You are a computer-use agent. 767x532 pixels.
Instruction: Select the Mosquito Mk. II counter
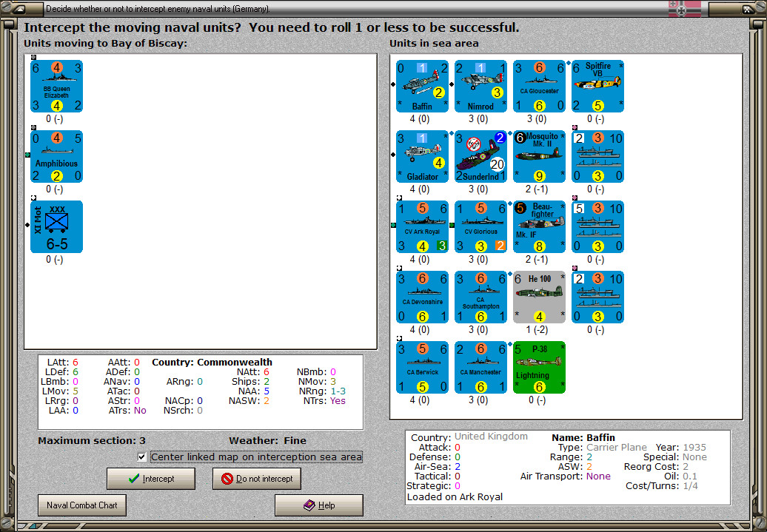(540, 156)
